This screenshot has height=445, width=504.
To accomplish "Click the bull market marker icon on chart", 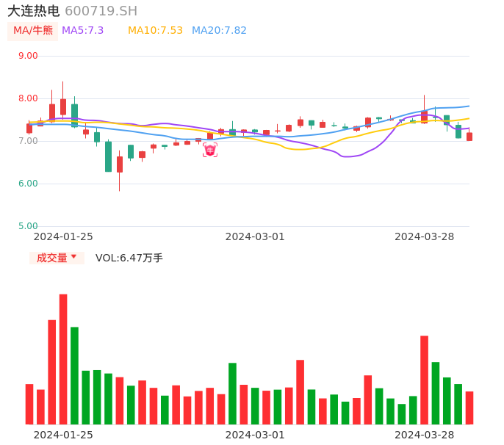I will (210, 150).
